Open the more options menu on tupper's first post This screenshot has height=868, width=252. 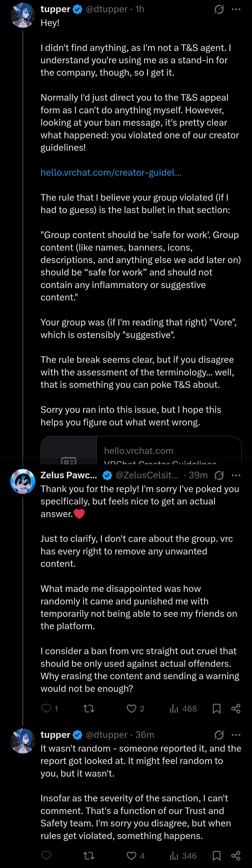coord(236,9)
